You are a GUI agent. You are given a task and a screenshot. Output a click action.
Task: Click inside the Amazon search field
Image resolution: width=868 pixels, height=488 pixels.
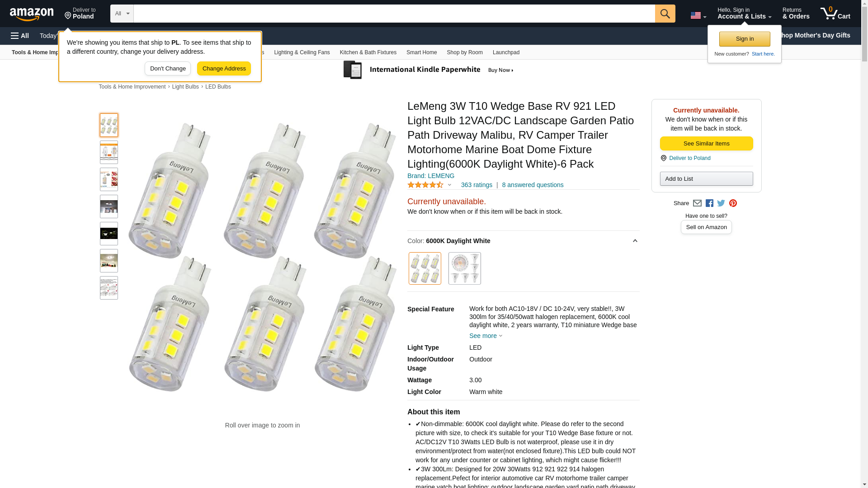tap(394, 14)
